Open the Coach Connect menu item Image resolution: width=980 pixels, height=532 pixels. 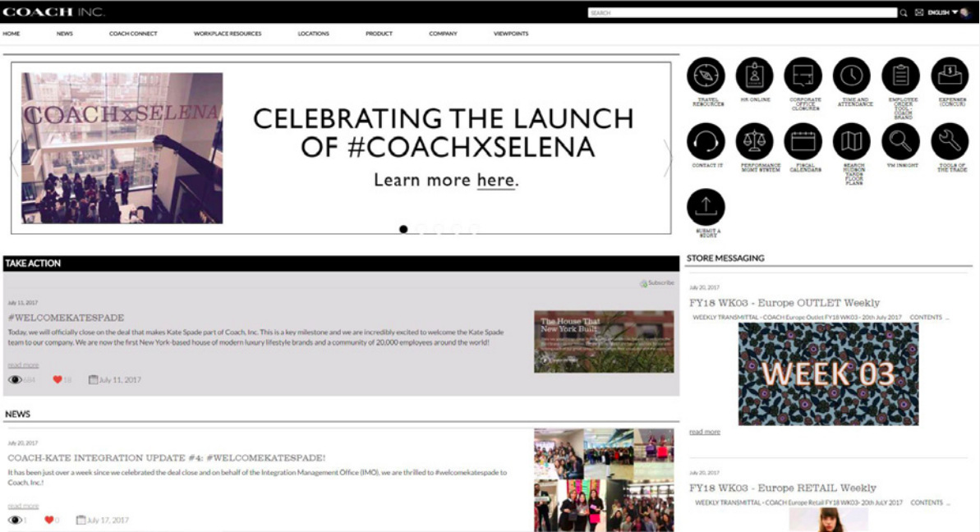(x=133, y=34)
